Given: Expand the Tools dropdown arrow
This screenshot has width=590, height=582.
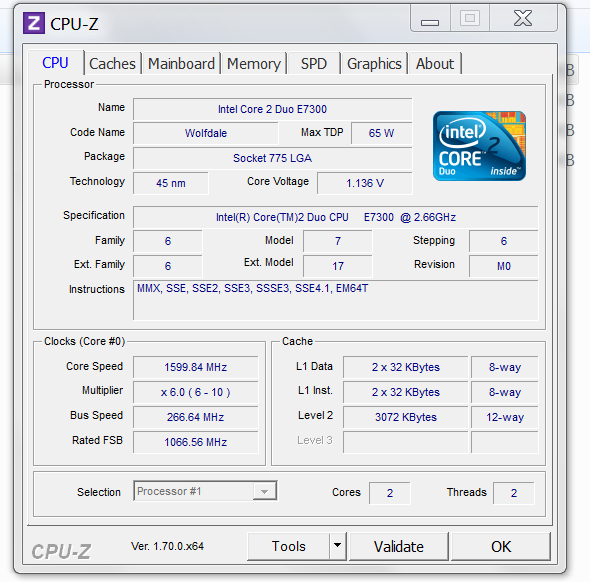Looking at the screenshot, I should pos(338,546).
